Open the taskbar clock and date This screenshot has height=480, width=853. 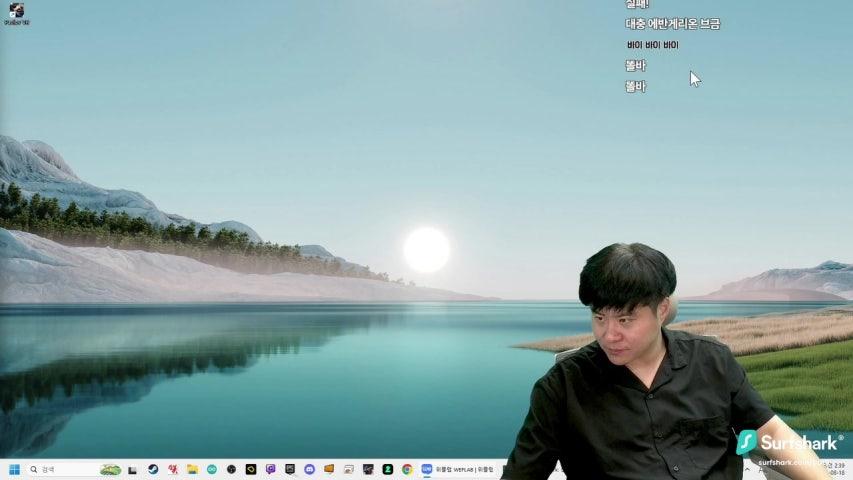(x=837, y=469)
